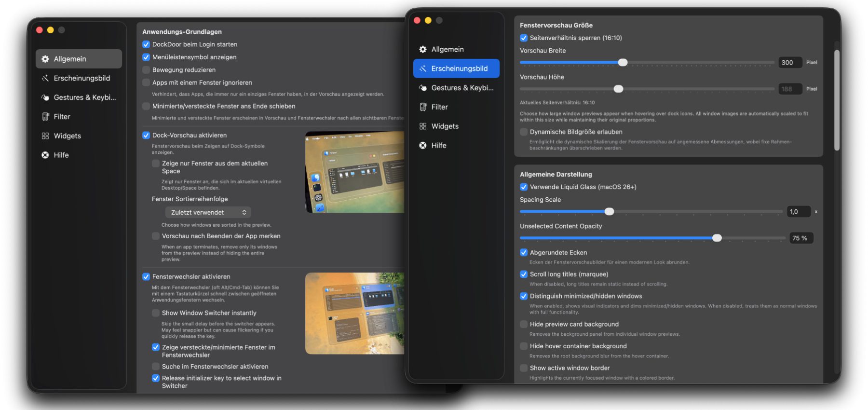Enable Hide preview card background checkbox
Image resolution: width=868 pixels, height=410 pixels.
524,325
